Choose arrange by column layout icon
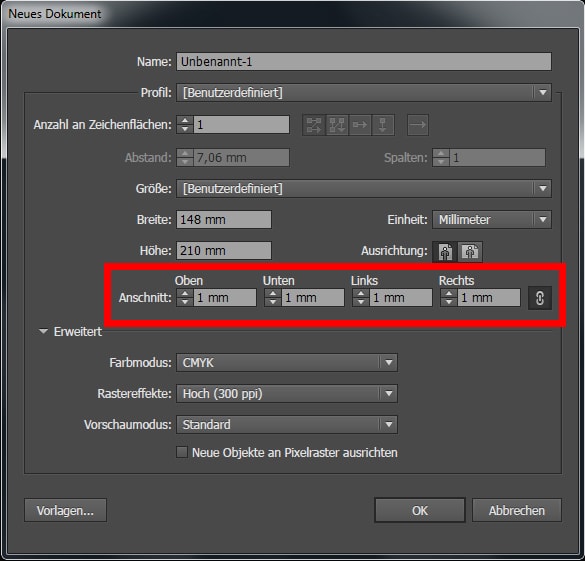Viewport: 585px width, 561px height. pyautogui.click(x=382, y=125)
